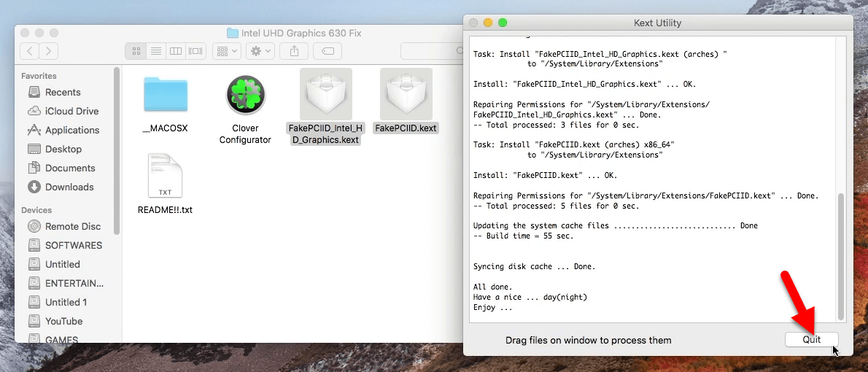Click the '-- Build time = 55 sec.' line
The image size is (868, 372).
[523, 236]
